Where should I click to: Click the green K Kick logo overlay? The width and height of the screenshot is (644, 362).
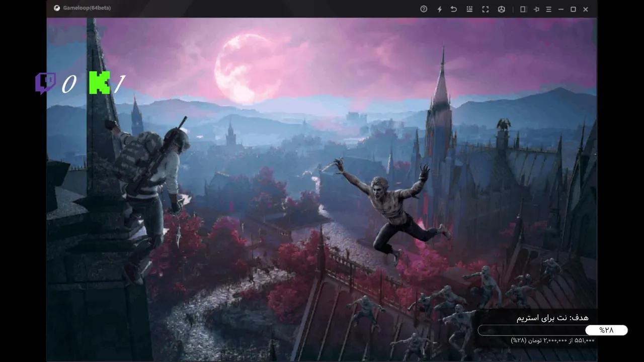[x=100, y=83]
